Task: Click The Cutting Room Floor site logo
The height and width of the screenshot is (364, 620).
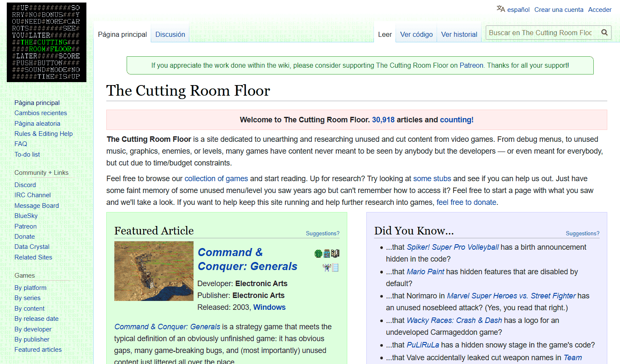Action: tap(47, 42)
